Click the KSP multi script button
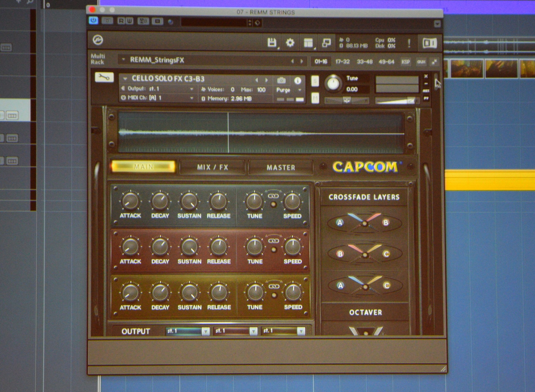 [x=406, y=62]
